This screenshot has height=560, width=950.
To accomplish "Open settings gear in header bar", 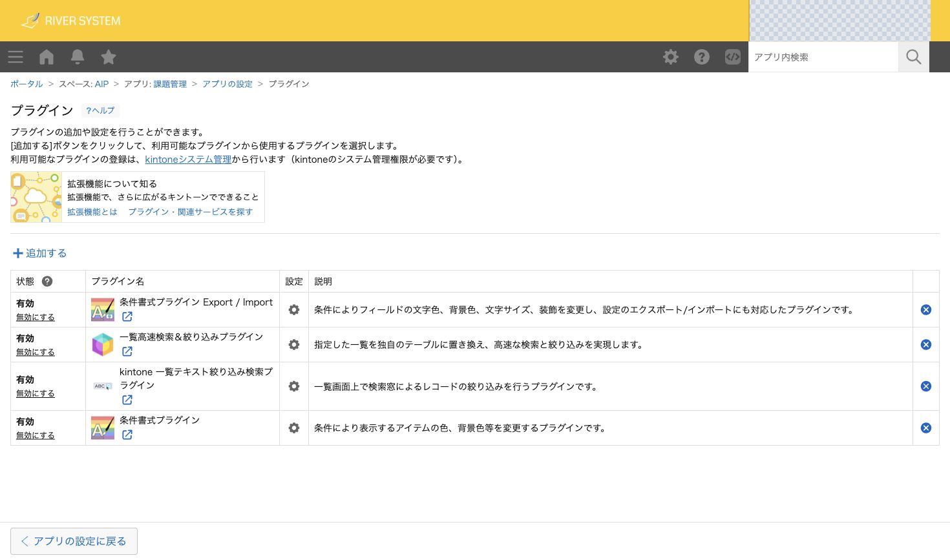I will tap(671, 57).
